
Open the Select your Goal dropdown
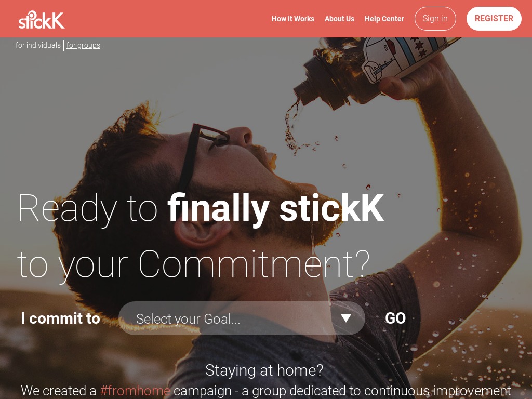click(242, 318)
